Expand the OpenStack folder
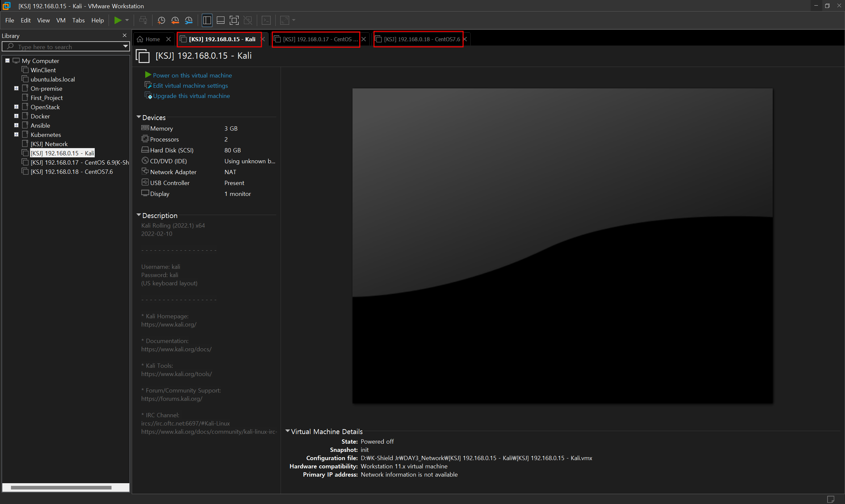This screenshot has width=845, height=504. pyautogui.click(x=16, y=107)
